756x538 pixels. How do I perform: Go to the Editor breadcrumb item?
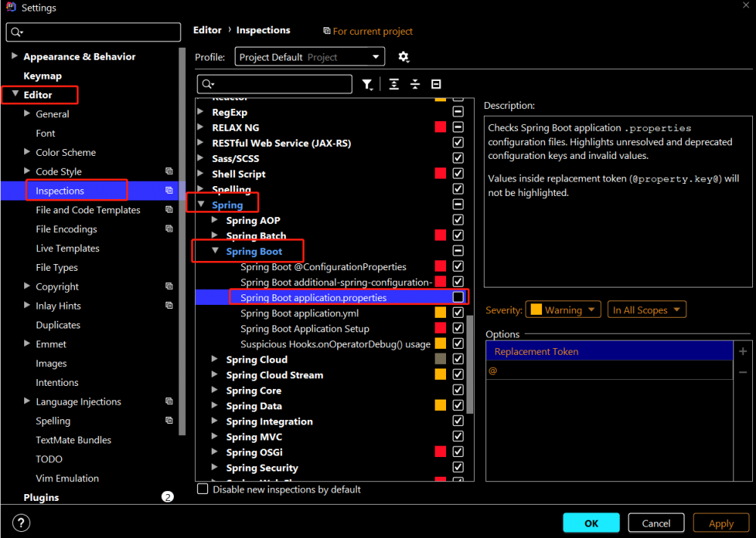206,30
